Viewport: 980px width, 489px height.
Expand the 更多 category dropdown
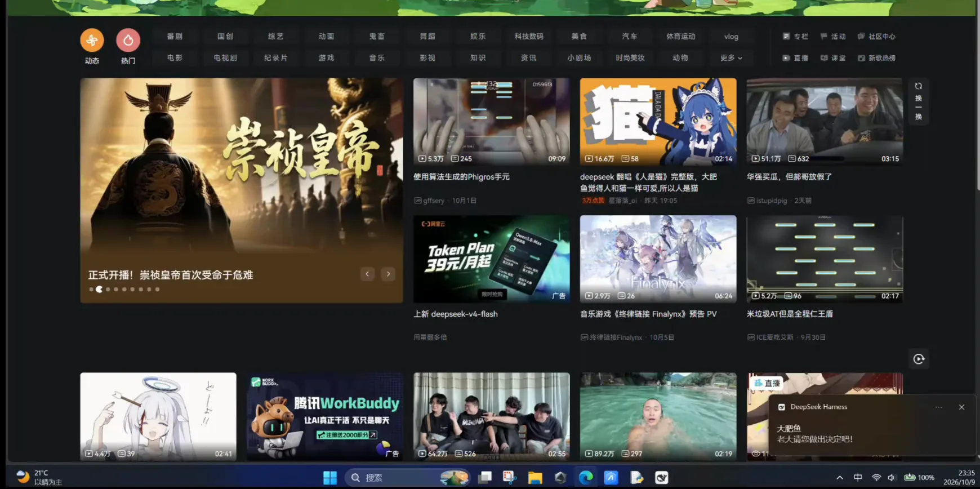point(731,58)
